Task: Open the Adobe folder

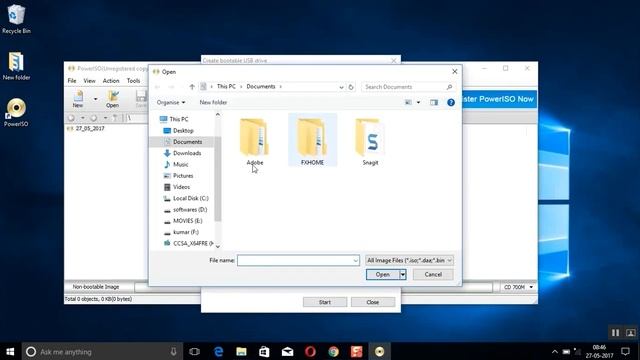Action: 255,141
